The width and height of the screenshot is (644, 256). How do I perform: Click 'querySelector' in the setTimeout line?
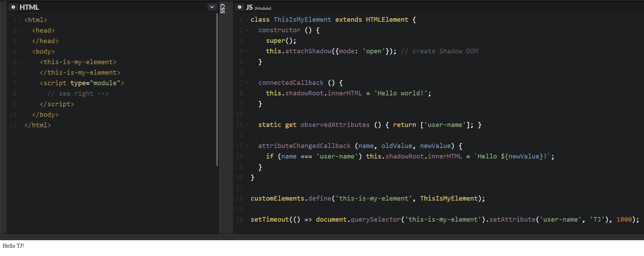[376, 220]
